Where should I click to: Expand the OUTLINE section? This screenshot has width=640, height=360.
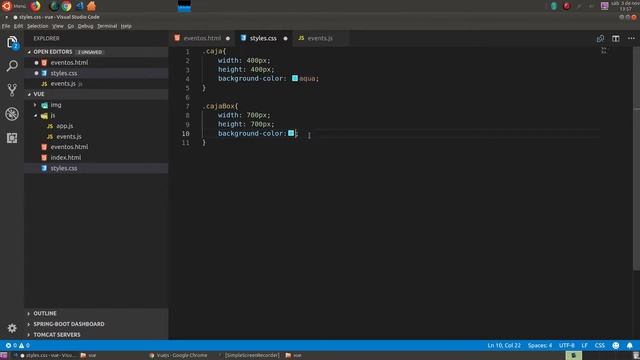click(x=29, y=313)
